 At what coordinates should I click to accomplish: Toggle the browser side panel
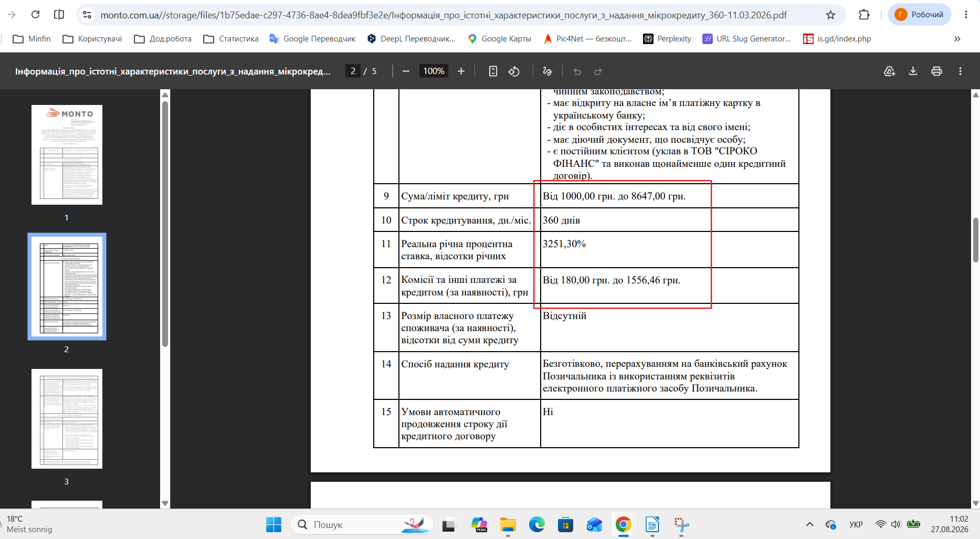coord(59,15)
